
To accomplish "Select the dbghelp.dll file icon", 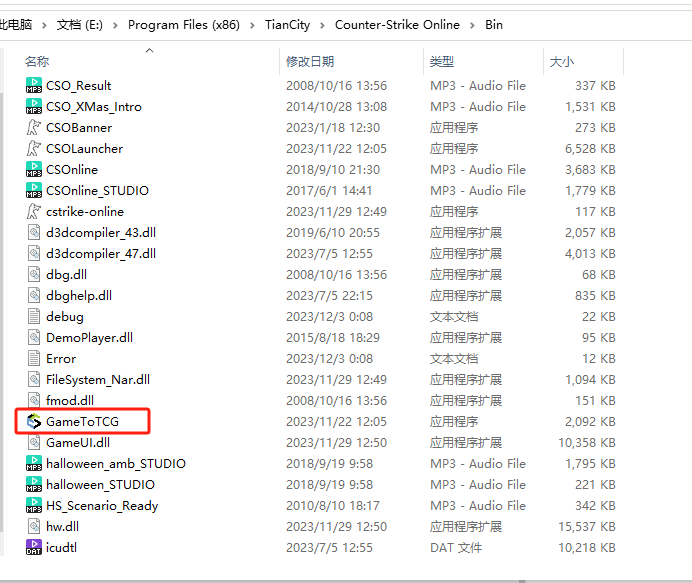I will tap(34, 295).
